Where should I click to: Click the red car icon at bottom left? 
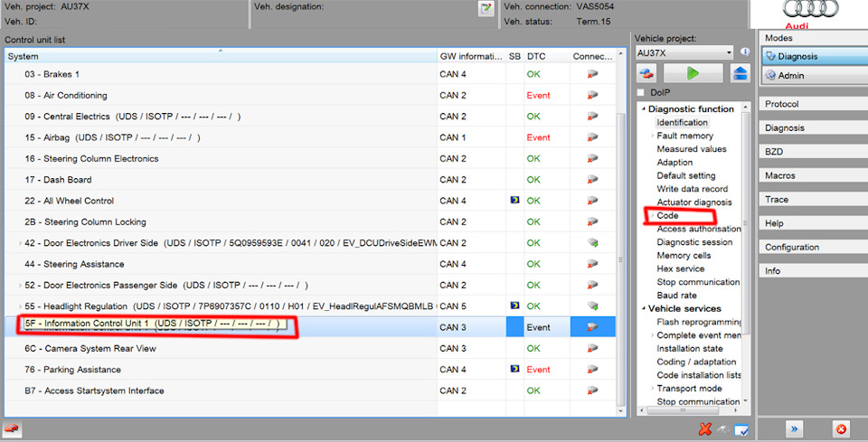click(x=11, y=428)
